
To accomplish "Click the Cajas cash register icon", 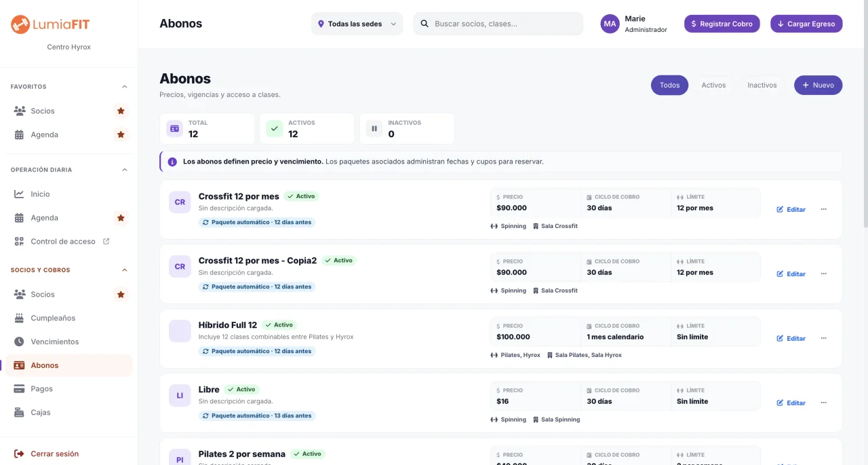I will [19, 413].
